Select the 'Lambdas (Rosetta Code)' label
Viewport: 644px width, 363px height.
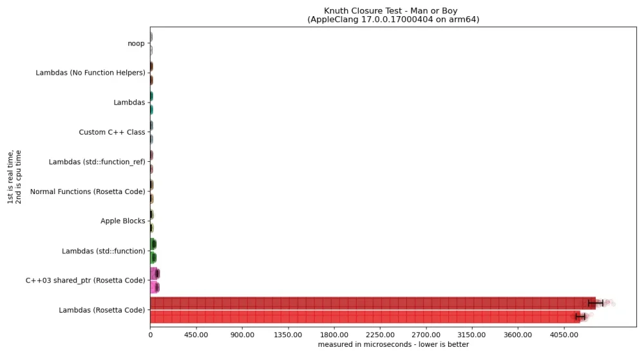(x=102, y=310)
